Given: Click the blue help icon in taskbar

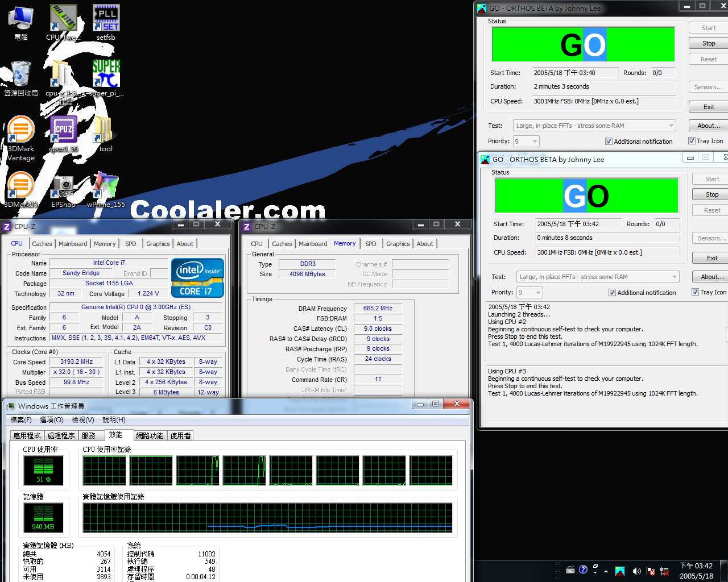Looking at the screenshot, I should [x=583, y=569].
